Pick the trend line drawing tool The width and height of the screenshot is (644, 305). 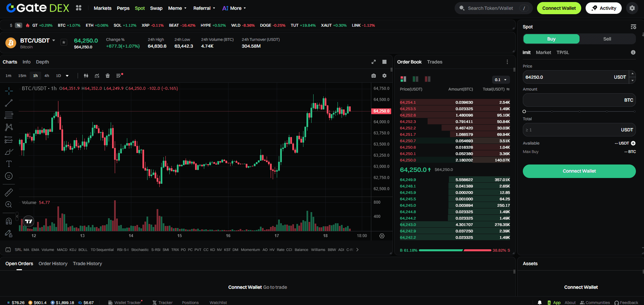tap(9, 103)
